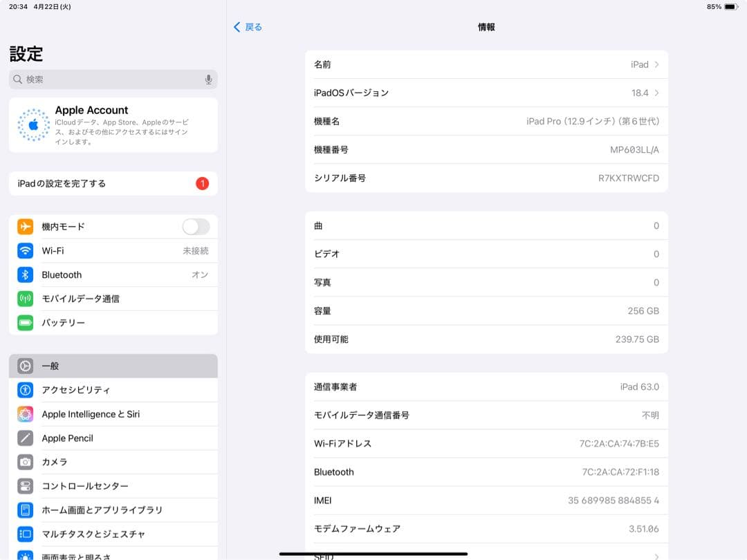Select the airplane icon for 機内モード
The image size is (747, 560).
pyautogui.click(x=26, y=226)
